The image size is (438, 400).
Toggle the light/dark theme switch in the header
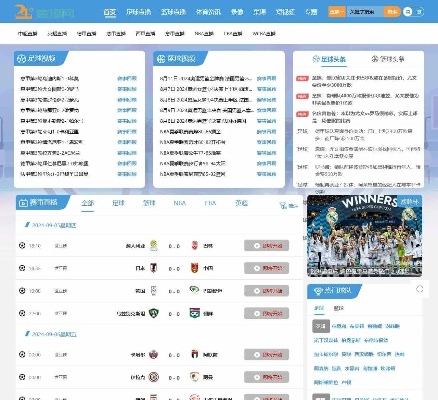tap(413, 12)
